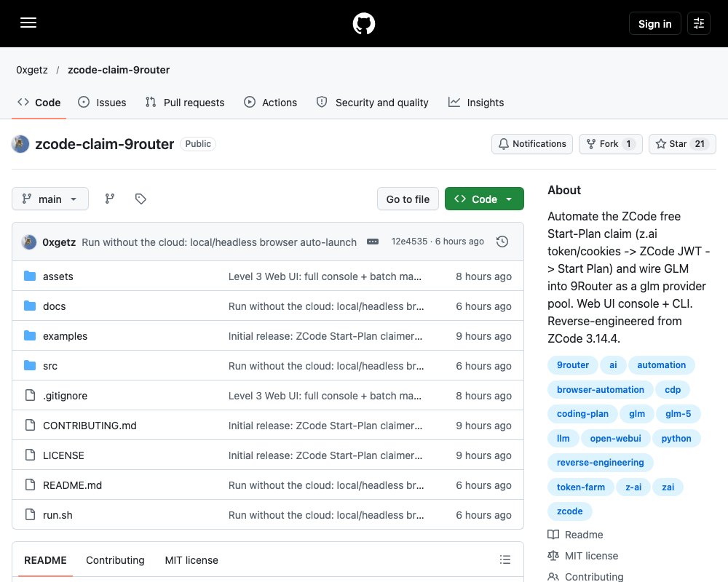Screen dimensions: 728x582
Task: View tags icon in branch toolbar
Action: point(141,199)
